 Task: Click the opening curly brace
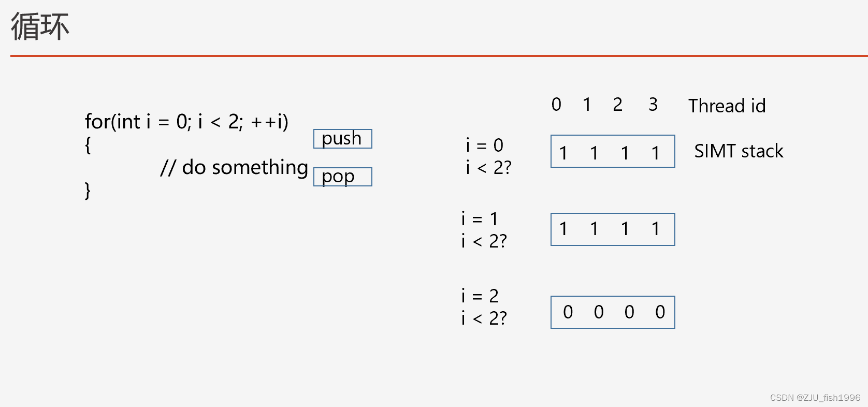point(88,145)
